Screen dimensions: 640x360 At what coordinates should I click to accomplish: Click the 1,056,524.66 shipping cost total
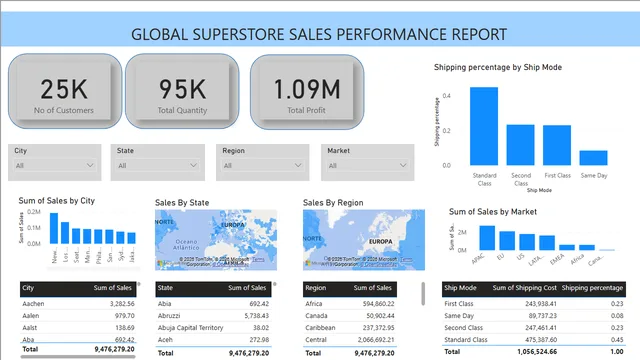(x=537, y=351)
